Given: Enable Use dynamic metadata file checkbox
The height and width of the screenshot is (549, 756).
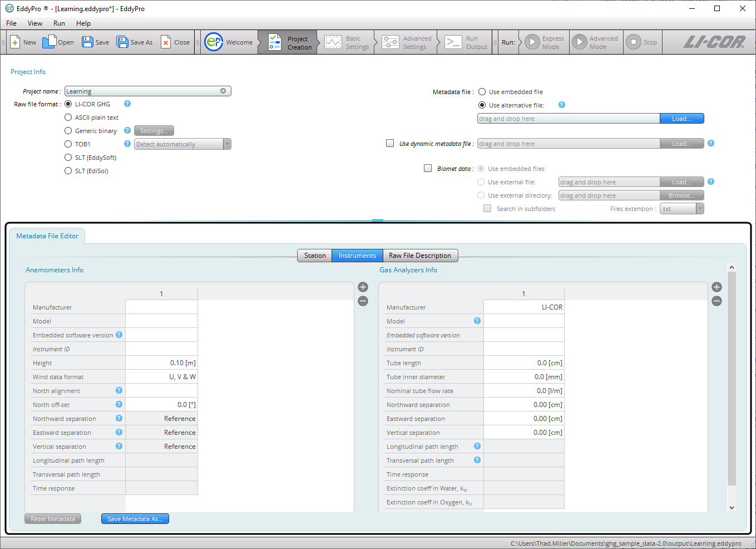Looking at the screenshot, I should click(390, 143).
